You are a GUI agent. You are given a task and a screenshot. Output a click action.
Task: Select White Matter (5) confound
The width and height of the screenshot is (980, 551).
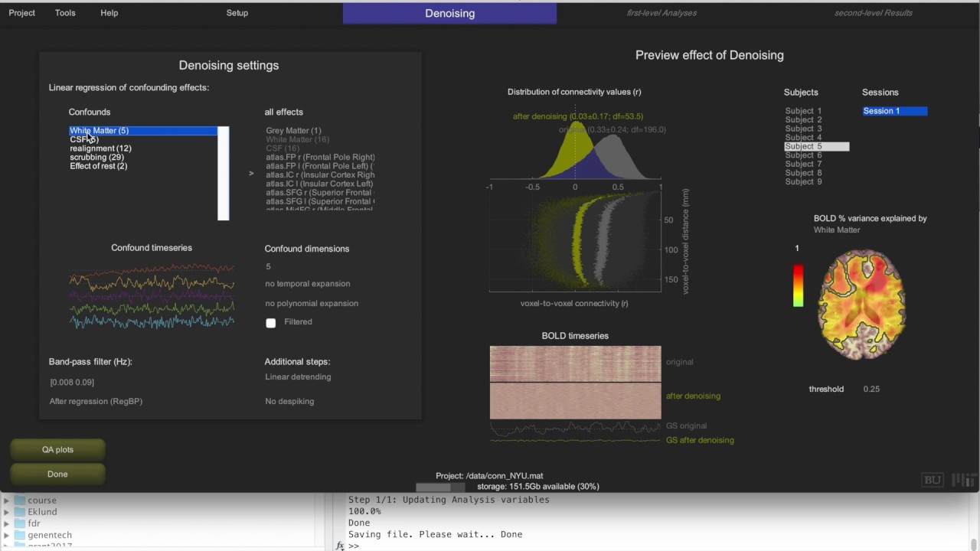coord(143,131)
